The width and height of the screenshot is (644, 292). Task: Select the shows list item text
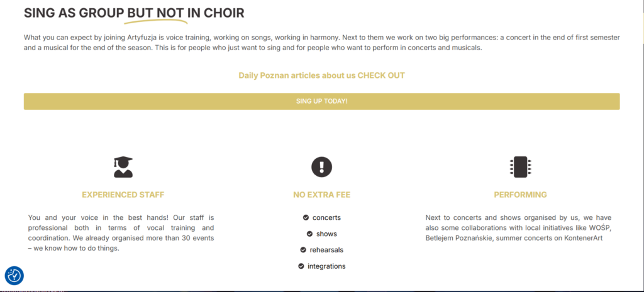click(x=326, y=234)
